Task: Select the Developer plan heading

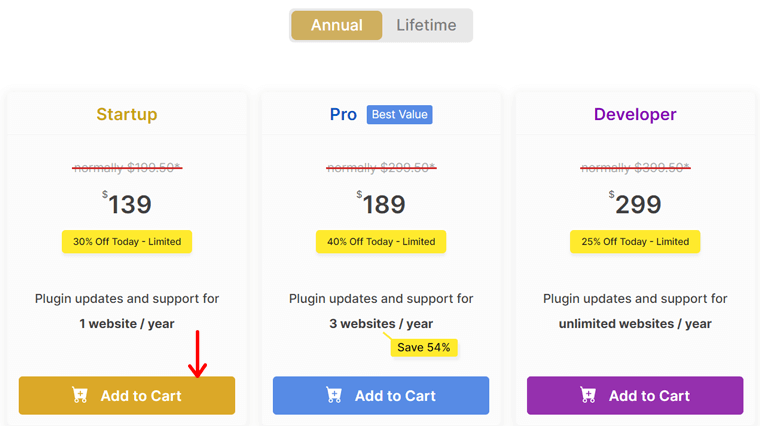Action: (635, 114)
